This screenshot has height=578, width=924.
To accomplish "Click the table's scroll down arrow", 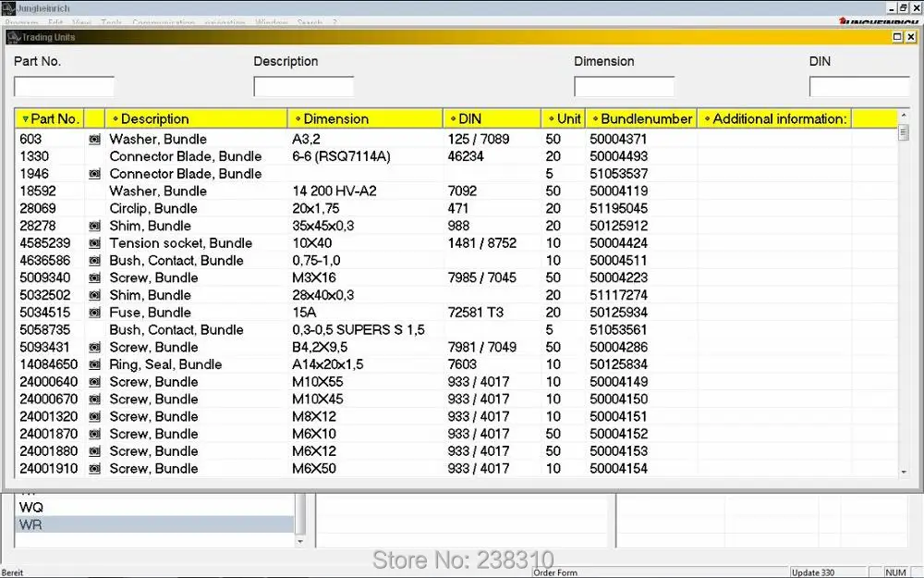I will [904, 472].
